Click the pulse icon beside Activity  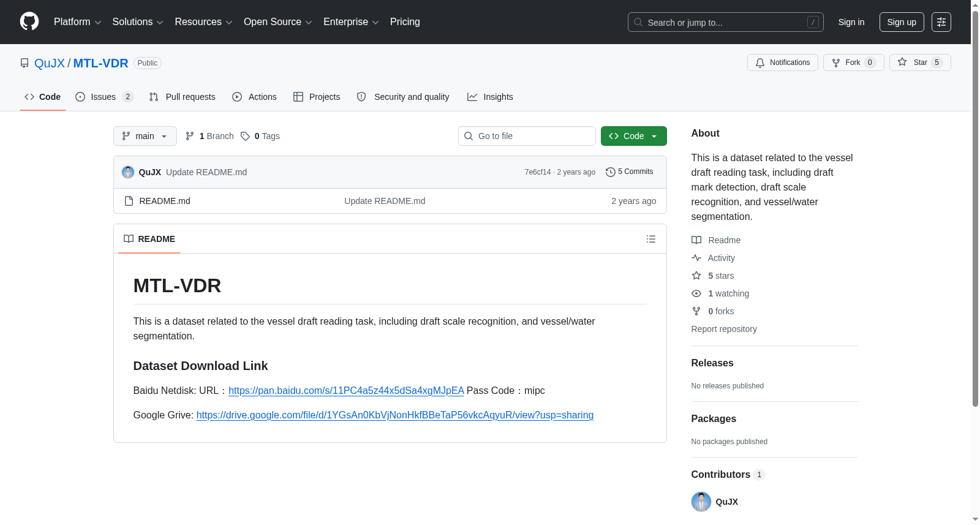(696, 258)
